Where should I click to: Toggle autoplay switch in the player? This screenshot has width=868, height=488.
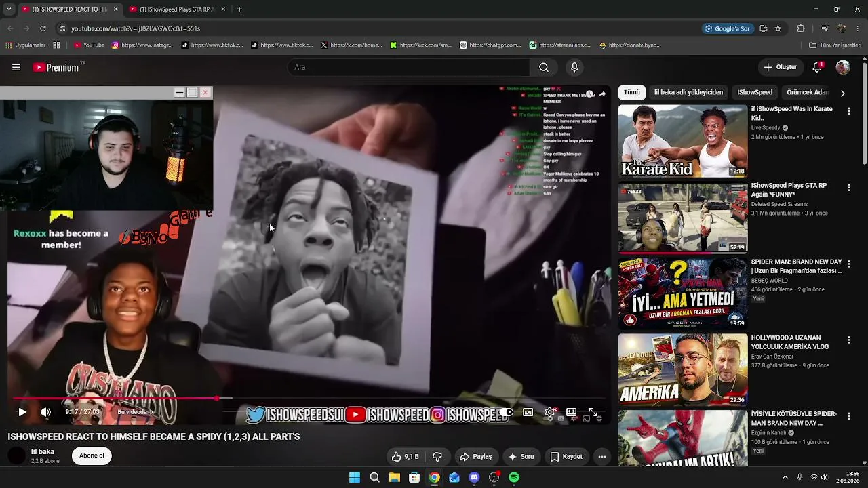tap(506, 411)
